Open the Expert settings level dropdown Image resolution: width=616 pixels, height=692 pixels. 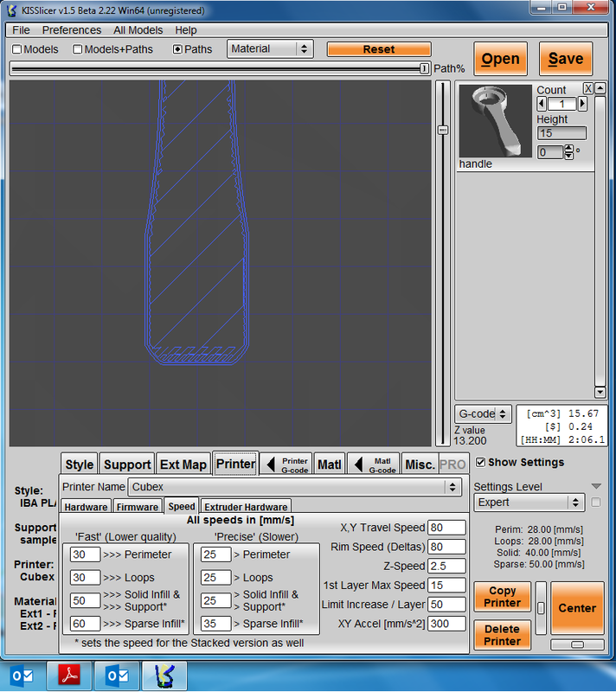[x=529, y=503]
